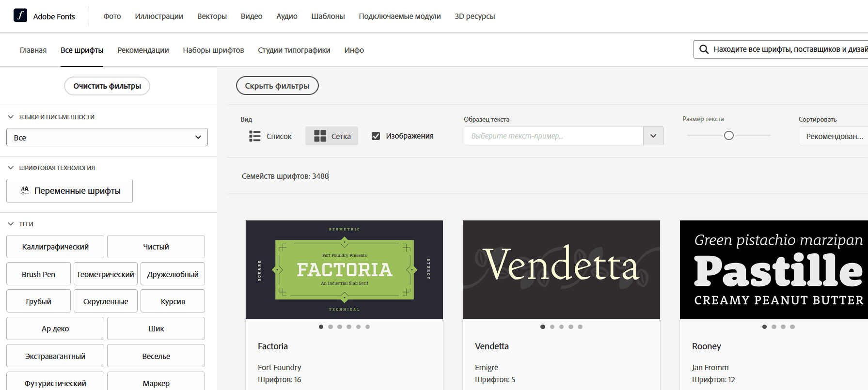
Task: Click the Скрыть фильтры button
Action: point(277,86)
